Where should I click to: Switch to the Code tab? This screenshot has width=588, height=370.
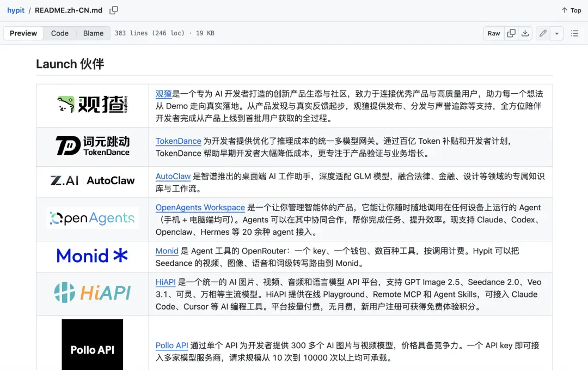tap(60, 33)
